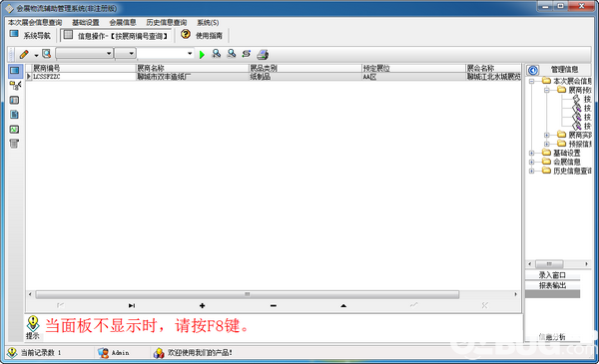Expand the 会展信息 tree node
The image size is (599, 364).
[531, 162]
